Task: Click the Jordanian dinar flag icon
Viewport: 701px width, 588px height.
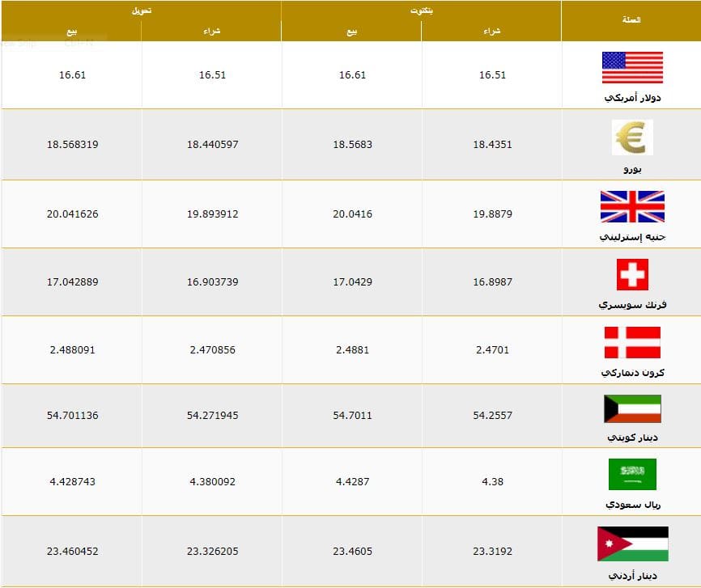Action: click(632, 544)
